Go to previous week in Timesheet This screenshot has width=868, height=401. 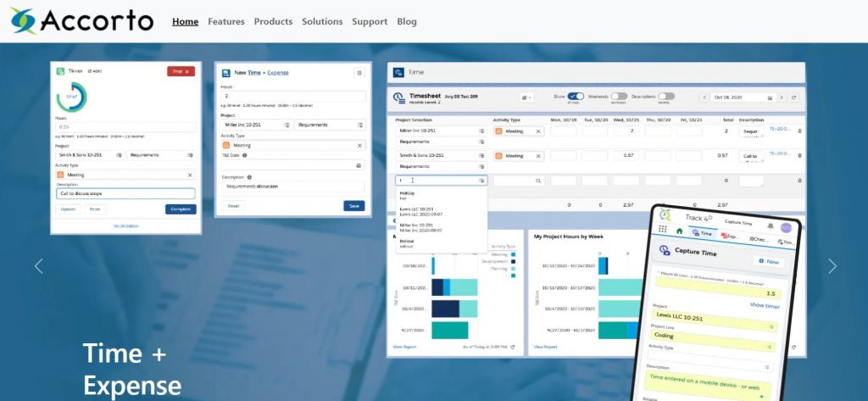coord(704,97)
